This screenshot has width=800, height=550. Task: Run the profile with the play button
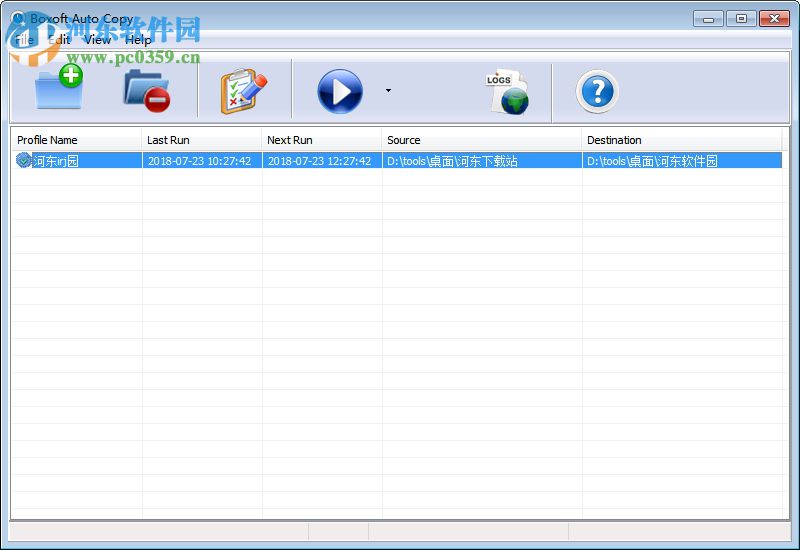(x=340, y=91)
